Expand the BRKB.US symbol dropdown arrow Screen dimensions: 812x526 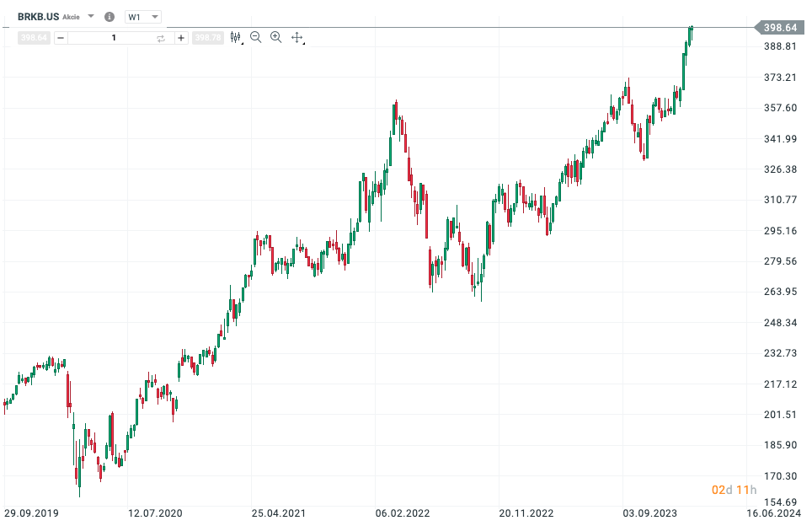tap(91, 16)
